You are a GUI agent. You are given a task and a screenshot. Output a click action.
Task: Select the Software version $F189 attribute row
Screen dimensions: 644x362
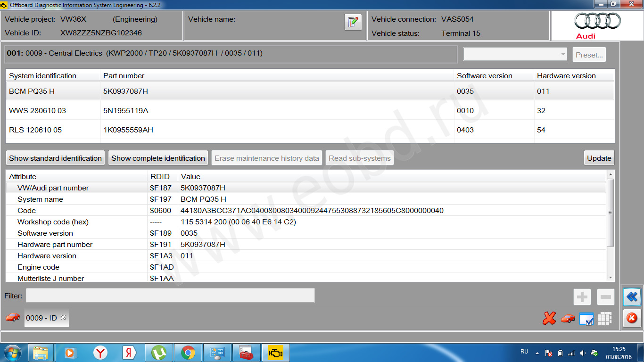pos(306,233)
